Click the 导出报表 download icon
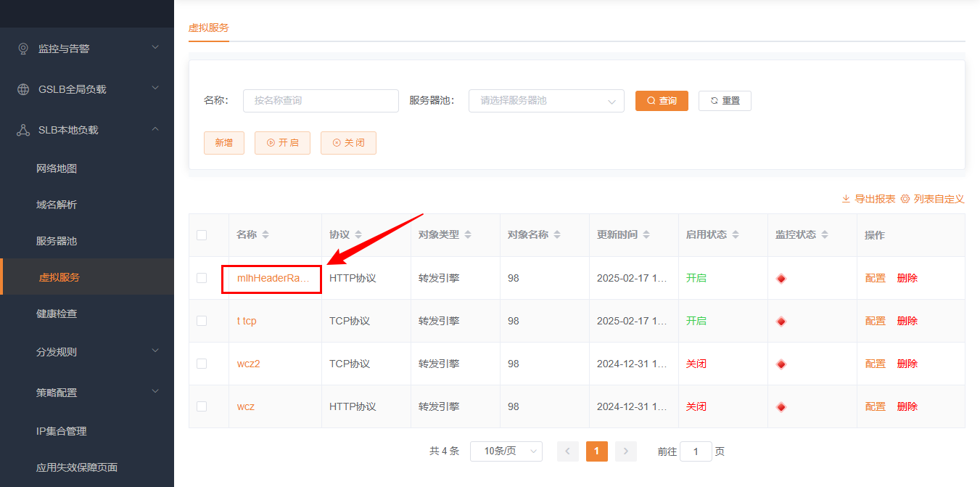Viewport: 980px width, 487px height. pos(846,199)
